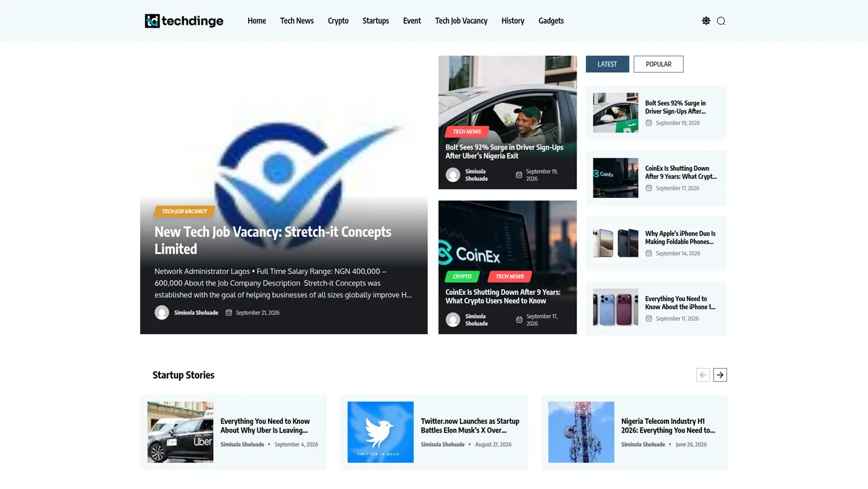Click the August 27, 2026 date text
The width and height of the screenshot is (868, 489).
tap(494, 444)
